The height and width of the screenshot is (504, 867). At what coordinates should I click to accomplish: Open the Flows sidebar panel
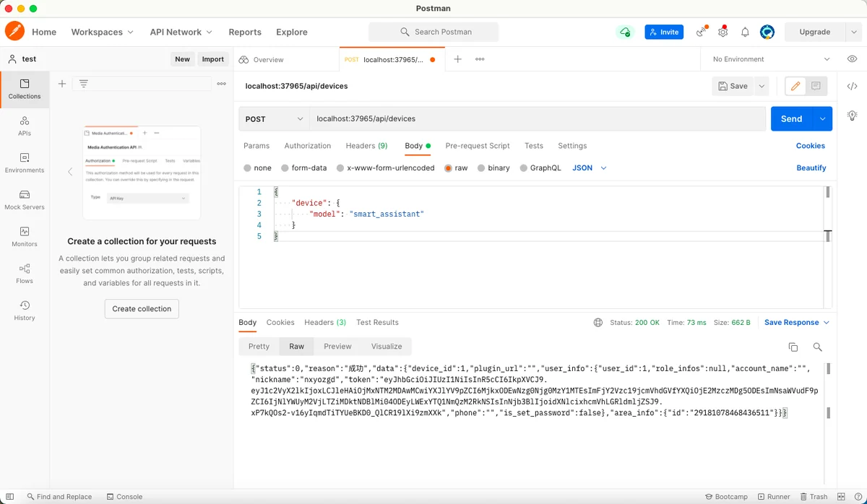[25, 274]
